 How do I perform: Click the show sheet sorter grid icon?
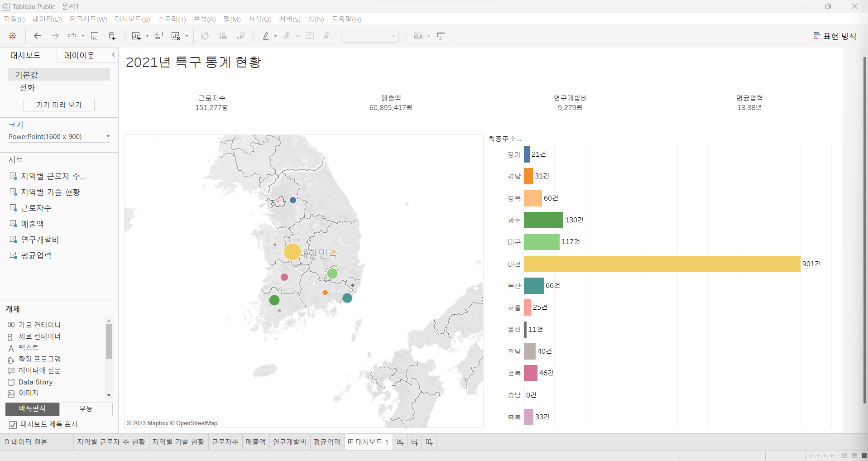tap(844, 456)
